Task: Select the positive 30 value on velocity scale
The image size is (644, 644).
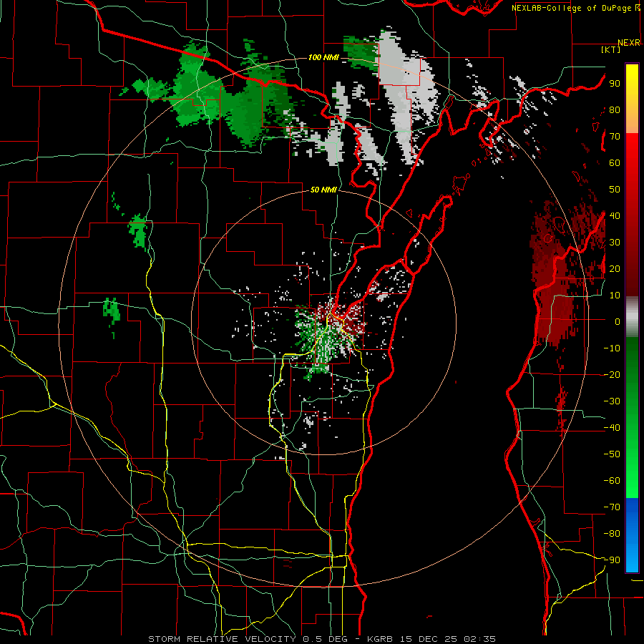Action: click(615, 243)
